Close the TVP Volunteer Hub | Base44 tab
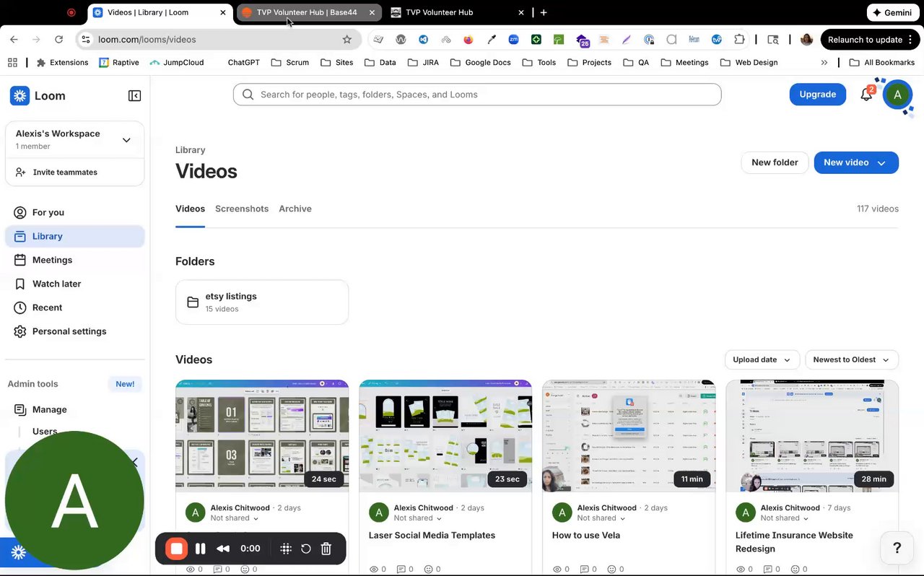Screen dimensions: 924x576 pos(372,12)
